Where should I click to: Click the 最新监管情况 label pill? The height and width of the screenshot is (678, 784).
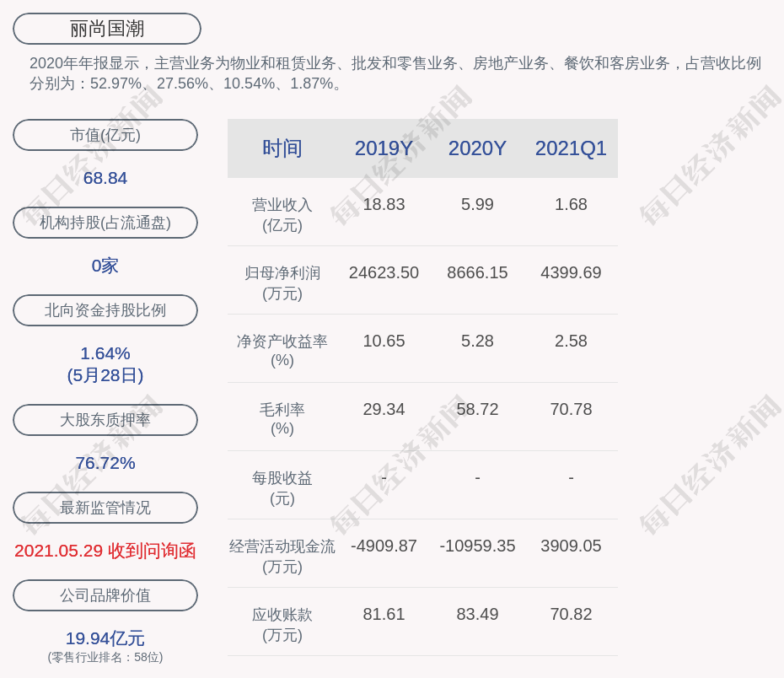(105, 508)
